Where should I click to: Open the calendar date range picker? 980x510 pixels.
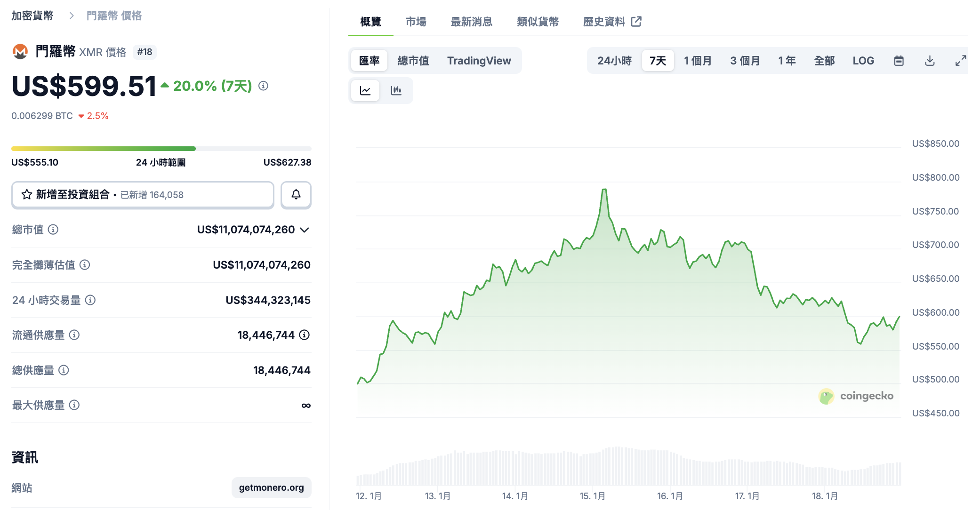[x=899, y=61]
